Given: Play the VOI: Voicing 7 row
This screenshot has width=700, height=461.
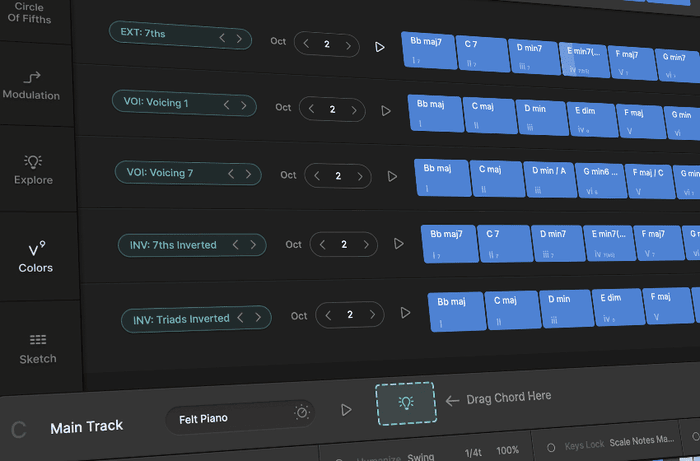Looking at the screenshot, I should (392, 176).
